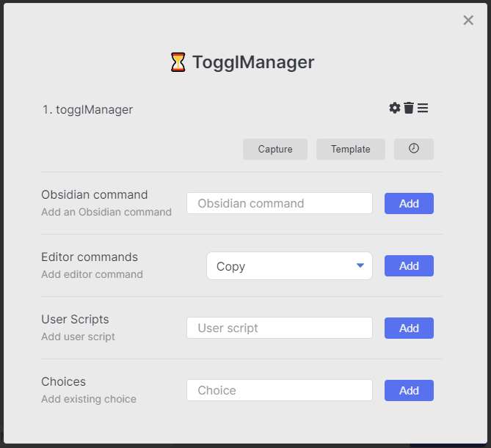Image resolution: width=491 pixels, height=448 pixels.
Task: Click into the Choice input field
Action: [280, 390]
